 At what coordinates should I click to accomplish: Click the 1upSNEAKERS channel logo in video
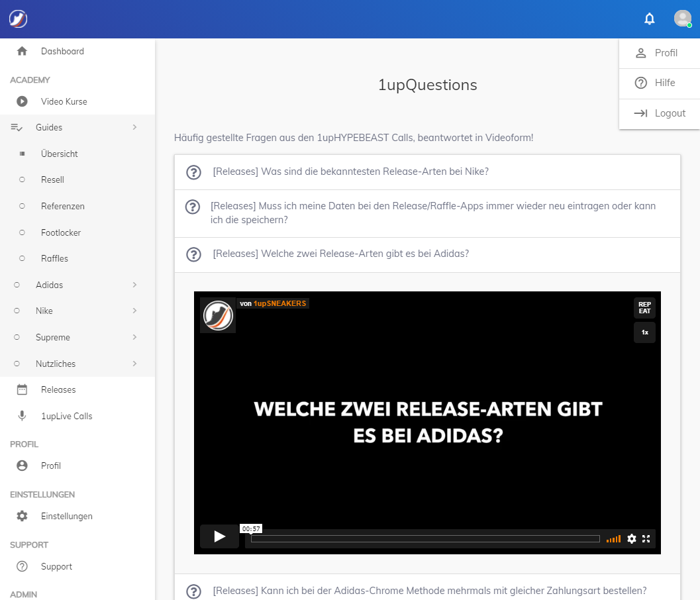click(218, 315)
